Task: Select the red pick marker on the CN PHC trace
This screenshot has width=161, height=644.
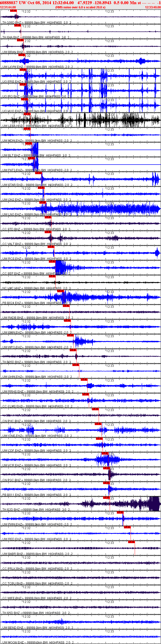Action: [x=95, y=409]
